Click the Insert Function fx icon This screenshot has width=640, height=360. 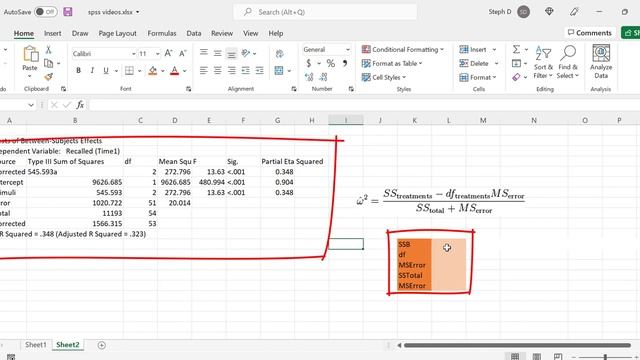coord(80,105)
